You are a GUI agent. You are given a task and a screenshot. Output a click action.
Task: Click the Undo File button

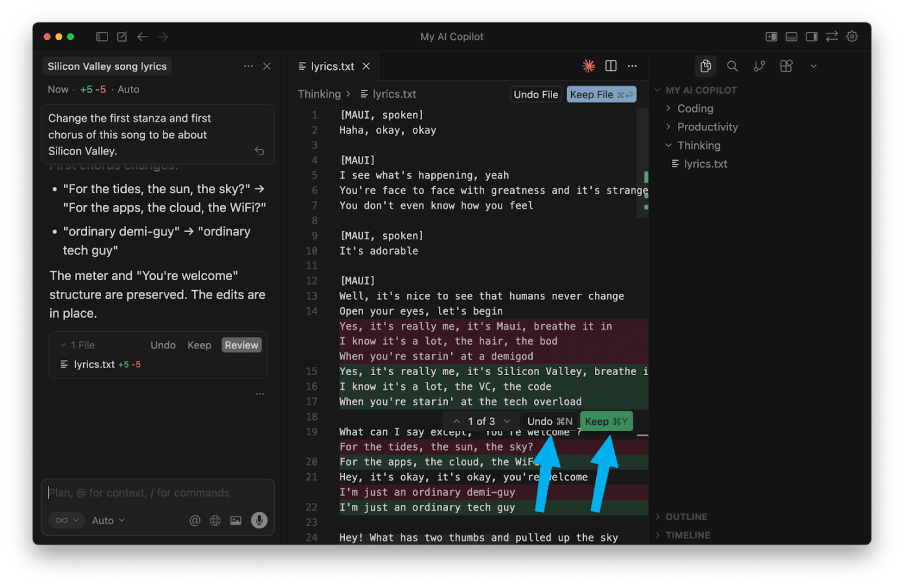(536, 94)
